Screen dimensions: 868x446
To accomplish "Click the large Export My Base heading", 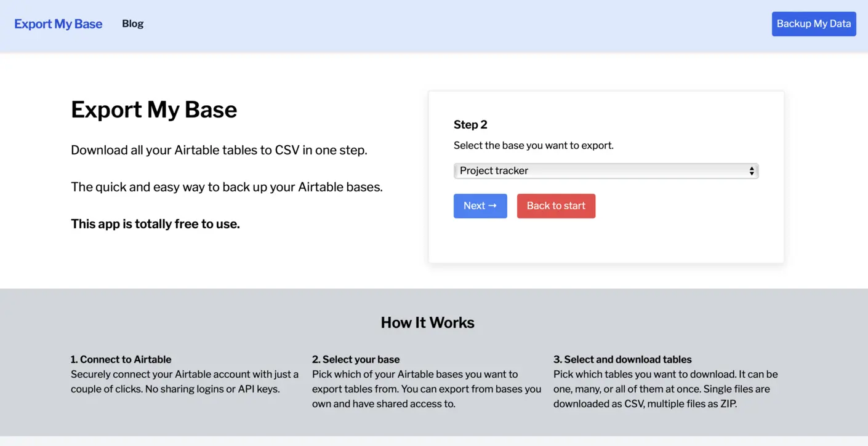I will click(154, 110).
